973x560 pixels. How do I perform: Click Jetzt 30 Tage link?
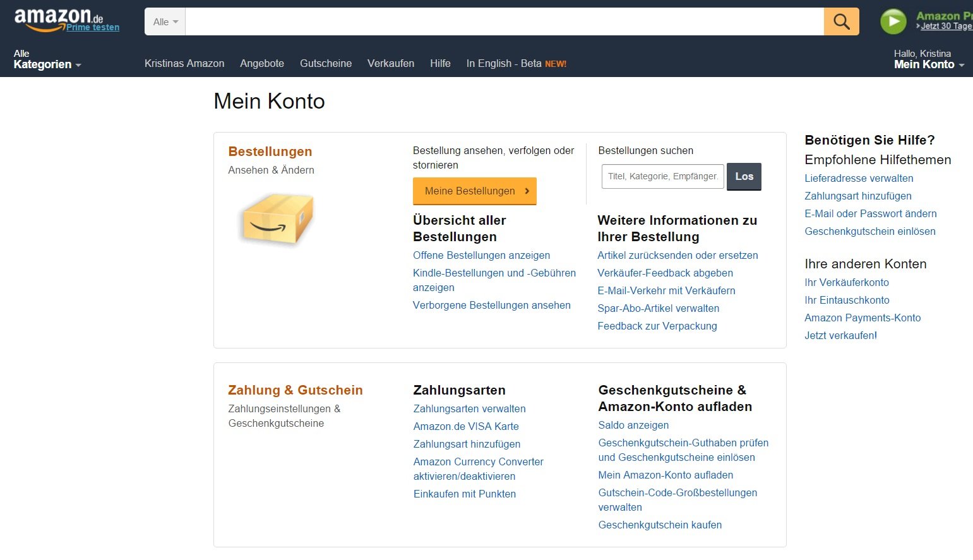[946, 26]
